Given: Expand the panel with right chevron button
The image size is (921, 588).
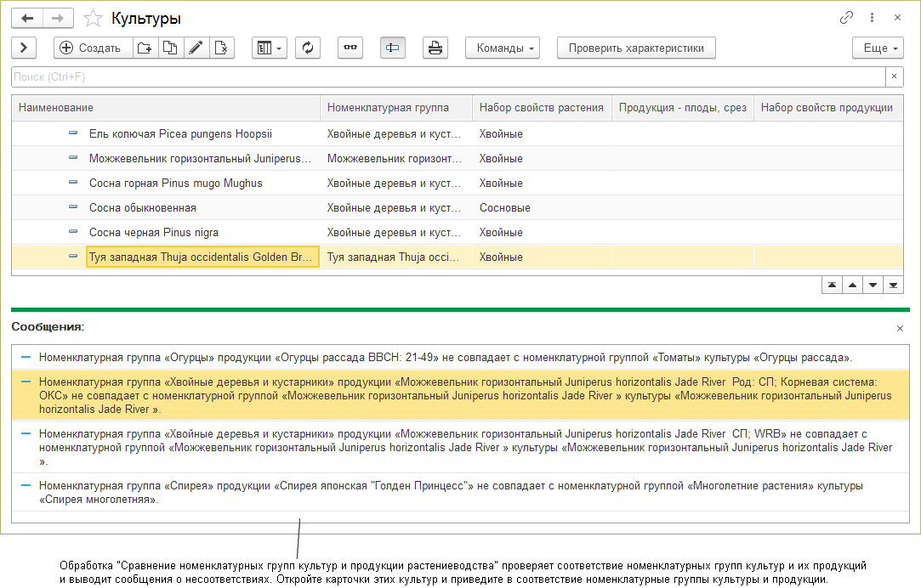Looking at the screenshot, I should (24, 48).
